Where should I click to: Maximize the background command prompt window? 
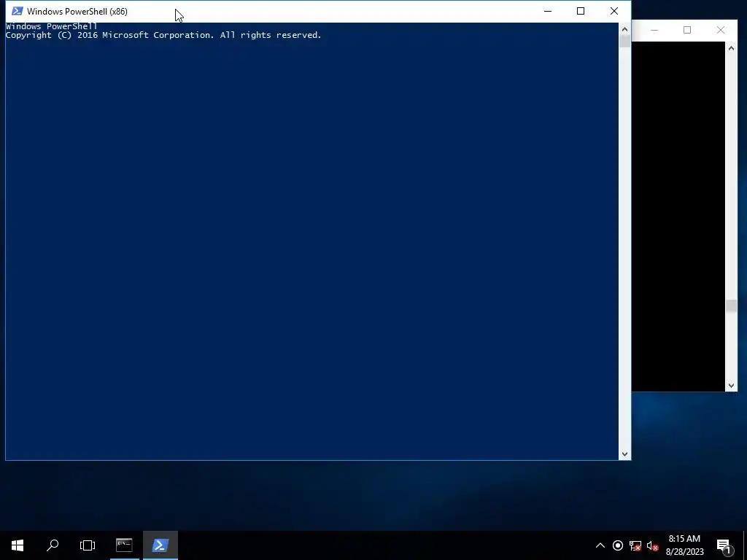(687, 30)
